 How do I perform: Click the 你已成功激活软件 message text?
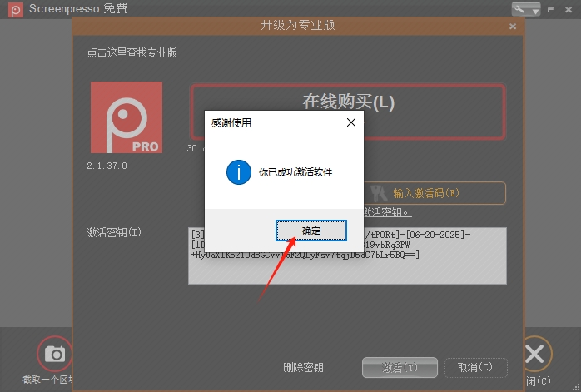coord(295,172)
